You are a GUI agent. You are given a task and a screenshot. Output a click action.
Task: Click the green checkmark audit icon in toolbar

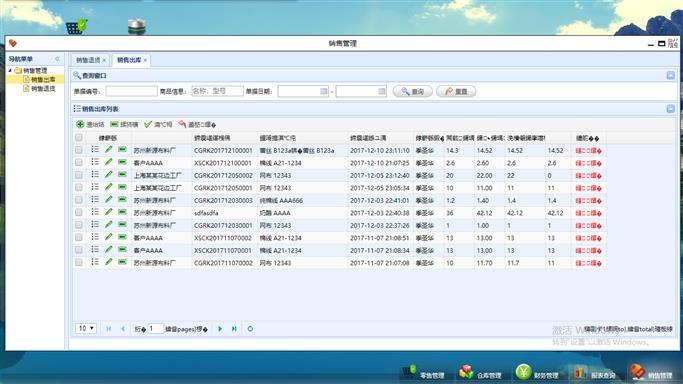click(148, 125)
